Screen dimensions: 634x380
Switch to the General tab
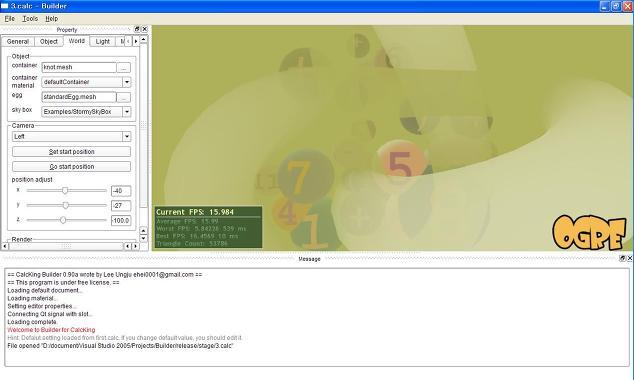(18, 41)
